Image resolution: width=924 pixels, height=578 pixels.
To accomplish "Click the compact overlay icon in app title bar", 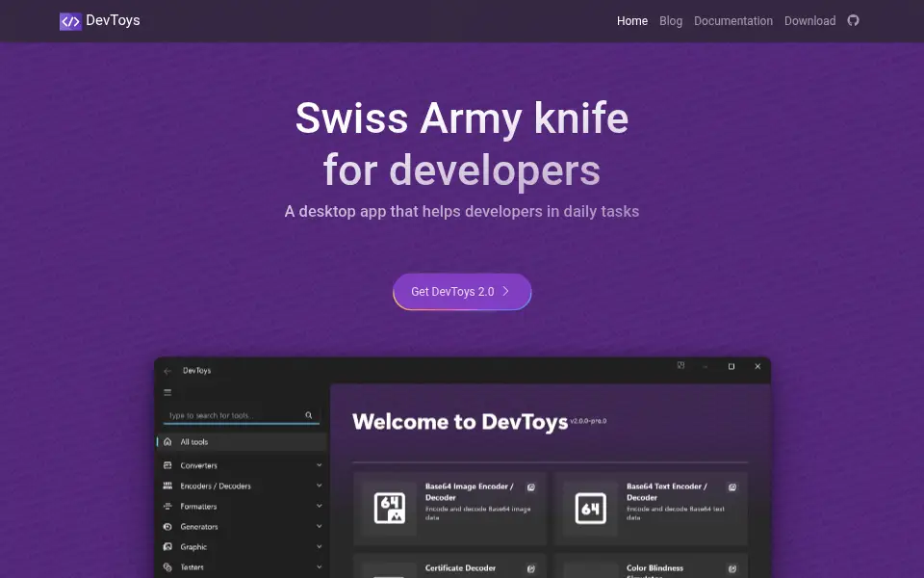I will pyautogui.click(x=680, y=366).
